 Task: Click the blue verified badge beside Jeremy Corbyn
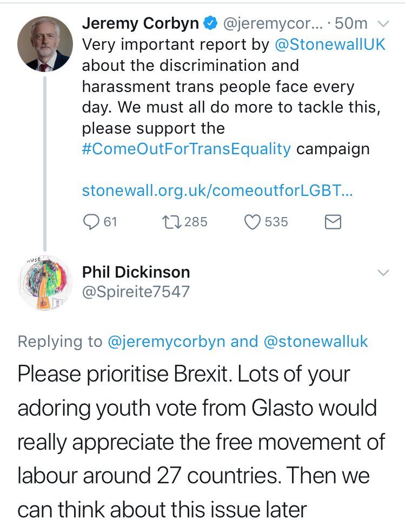[210, 23]
